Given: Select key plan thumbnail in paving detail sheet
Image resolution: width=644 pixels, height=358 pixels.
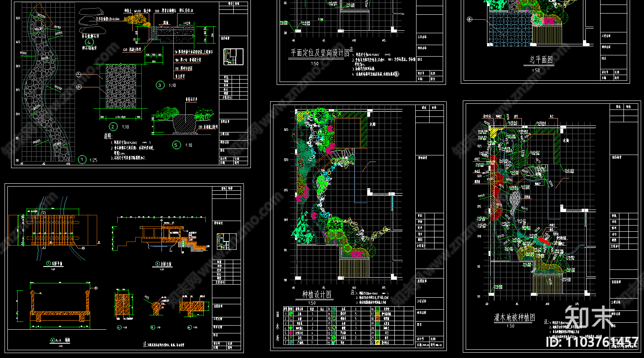Looking at the screenshot, I should tap(233, 57).
